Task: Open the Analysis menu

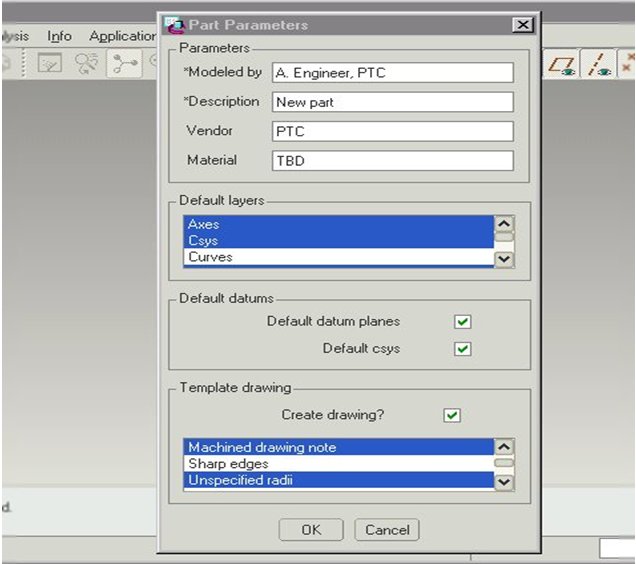Action: click(15, 36)
